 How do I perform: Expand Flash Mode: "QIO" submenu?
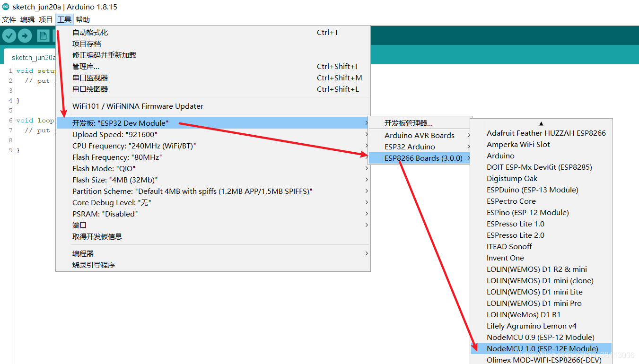[213, 169]
